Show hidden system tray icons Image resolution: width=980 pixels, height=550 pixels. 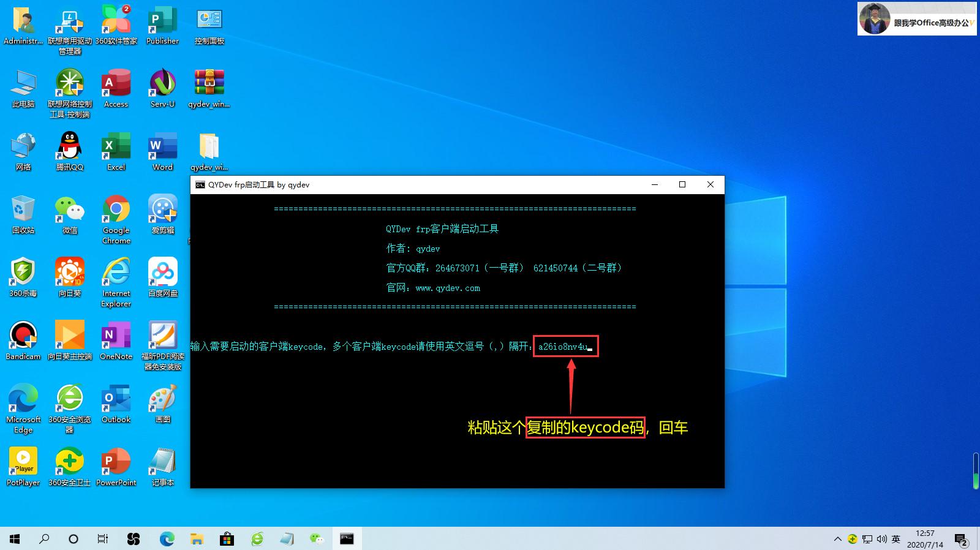(x=837, y=540)
